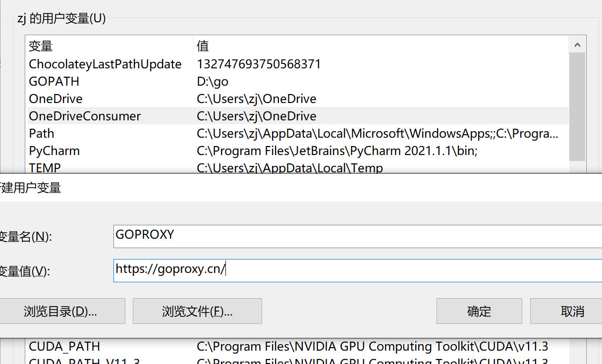
Task: Open 浏览目录(D)... directory browser
Action: click(60, 311)
